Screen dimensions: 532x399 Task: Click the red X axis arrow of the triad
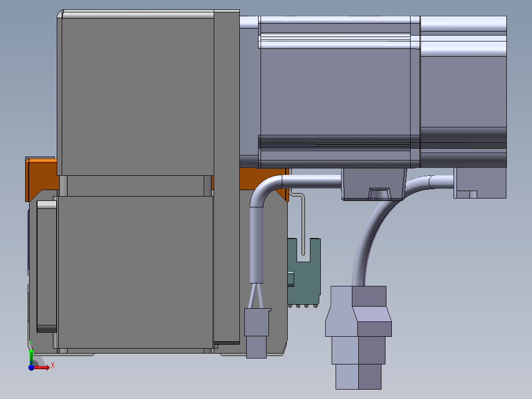click(42, 367)
